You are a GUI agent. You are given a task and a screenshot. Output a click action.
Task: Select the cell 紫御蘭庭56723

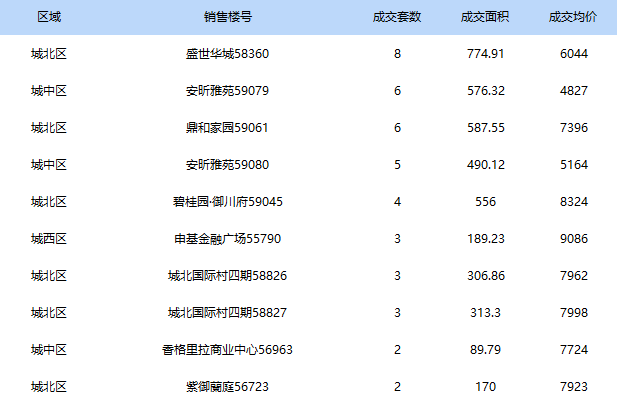227,387
